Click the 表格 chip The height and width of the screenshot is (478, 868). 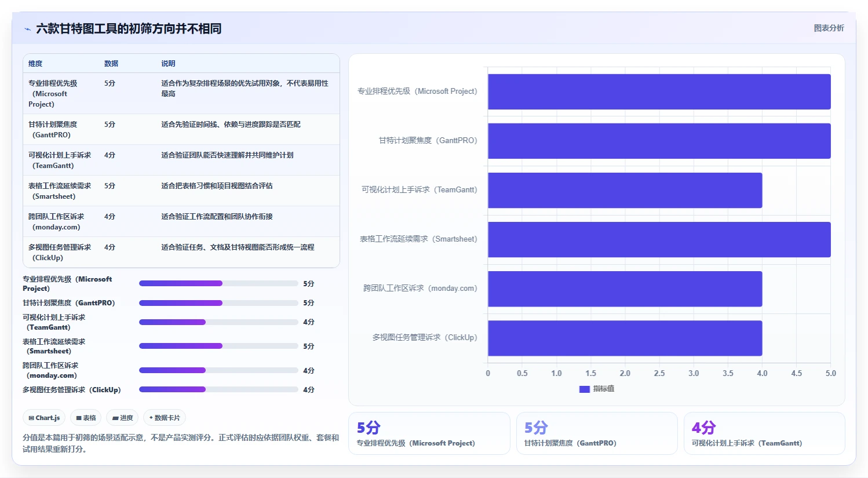86,418
